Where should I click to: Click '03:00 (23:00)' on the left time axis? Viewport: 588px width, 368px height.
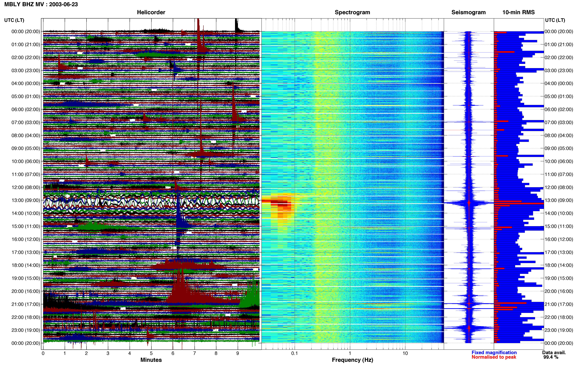26,71
